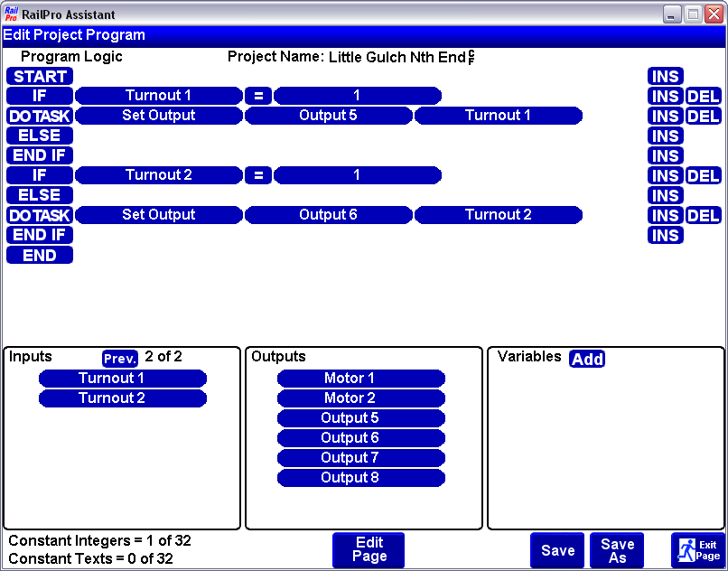
Task: Click the RailPro logo in the title bar
Action: tap(13, 14)
